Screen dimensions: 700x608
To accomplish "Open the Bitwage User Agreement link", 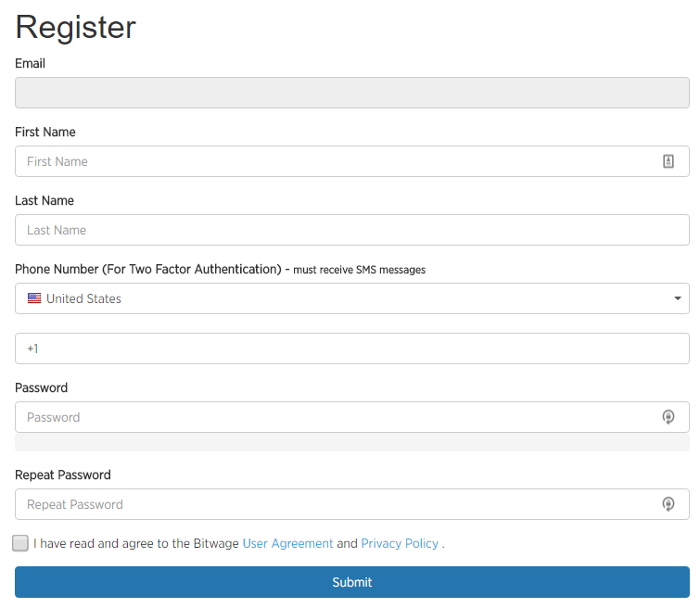I will coord(287,543).
